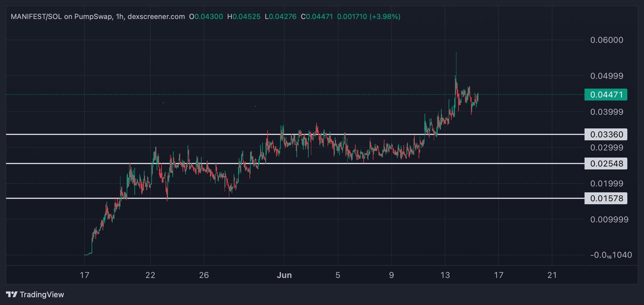Click the date label 21 on time axis
Screen dimensions: 644x305
pos(552,275)
